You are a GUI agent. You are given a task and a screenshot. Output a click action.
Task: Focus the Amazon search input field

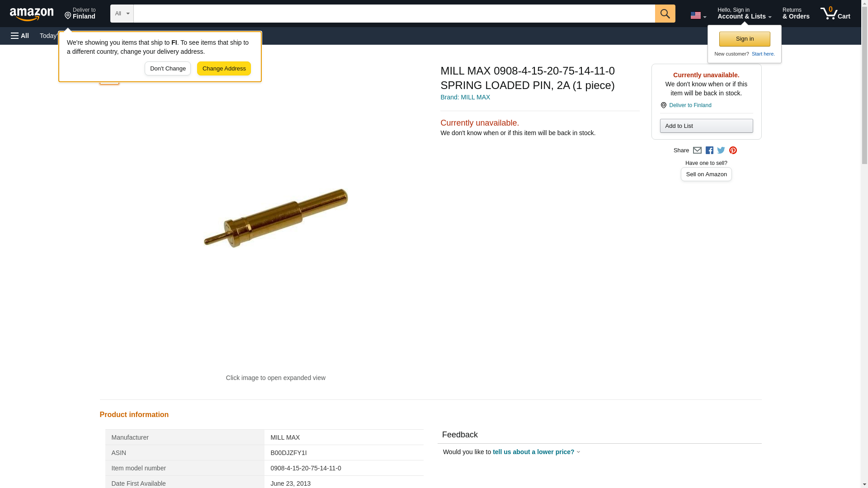[394, 14]
